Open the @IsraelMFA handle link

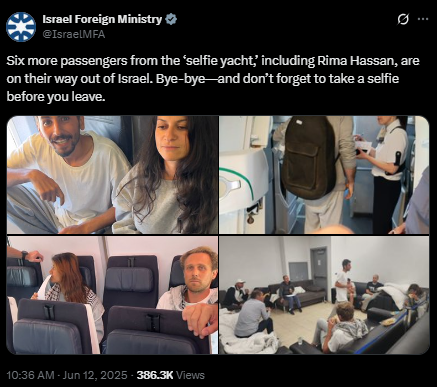pyautogui.click(x=74, y=34)
